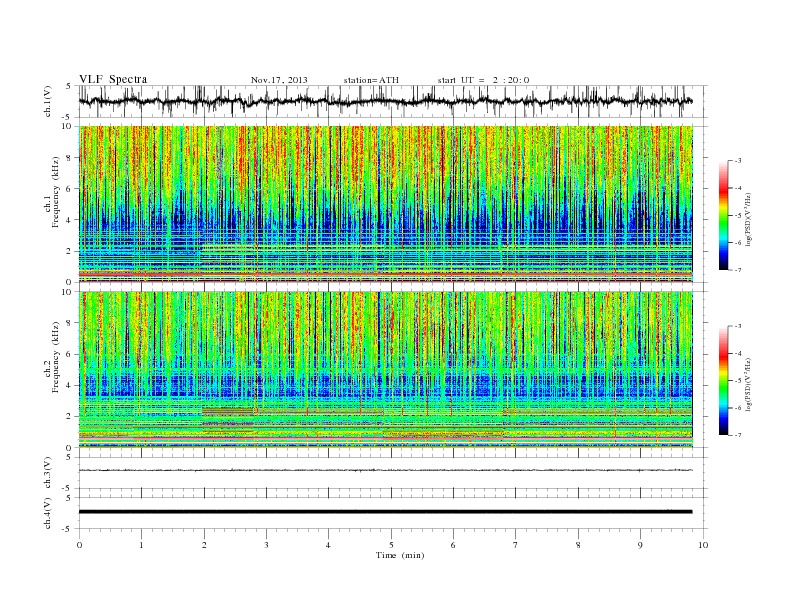Click the "start UT = 2:20:0" text
The width and height of the screenshot is (792, 612).
click(483, 80)
